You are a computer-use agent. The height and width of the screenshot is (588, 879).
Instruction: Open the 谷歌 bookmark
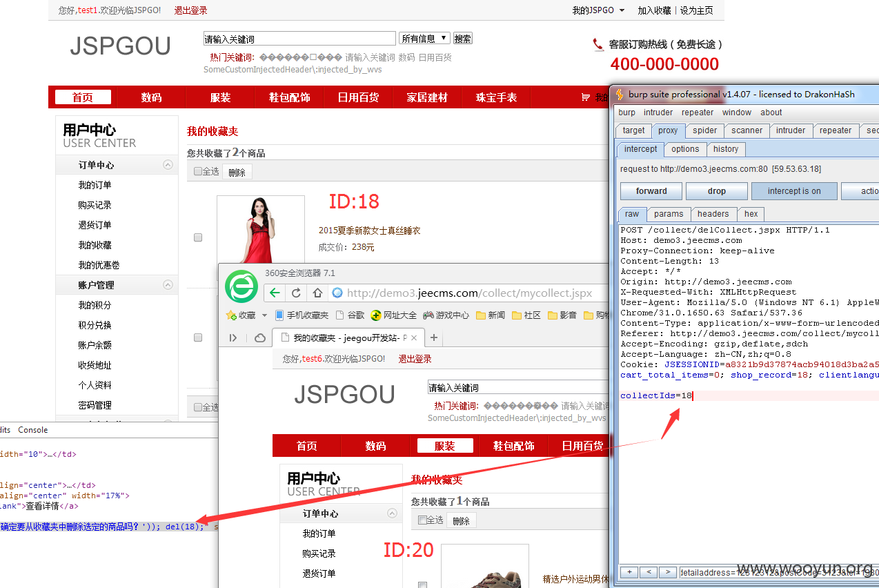point(350,315)
